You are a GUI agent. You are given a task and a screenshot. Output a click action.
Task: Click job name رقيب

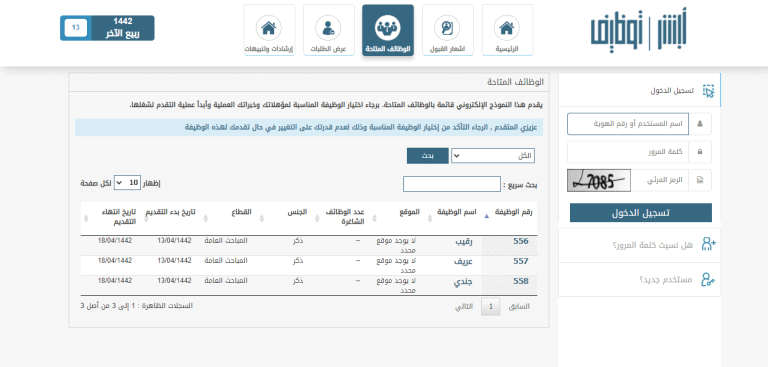(x=463, y=241)
